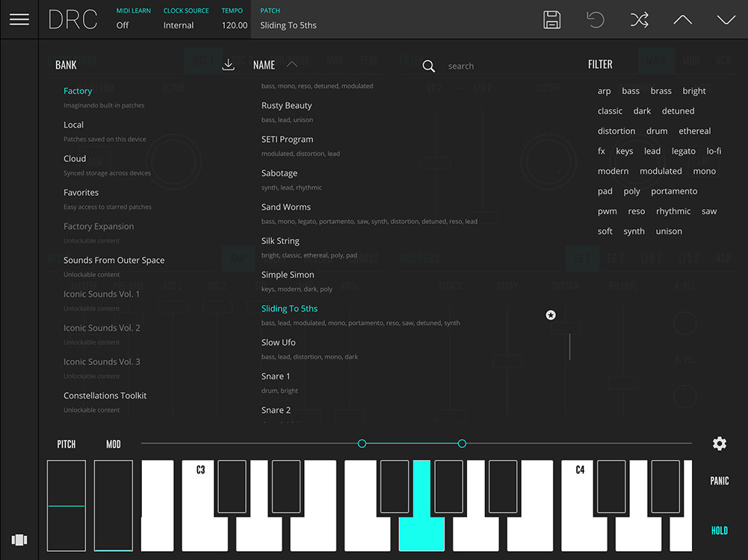
Task: Click the virtual keyboard icon at bottom left
Action: (x=19, y=539)
